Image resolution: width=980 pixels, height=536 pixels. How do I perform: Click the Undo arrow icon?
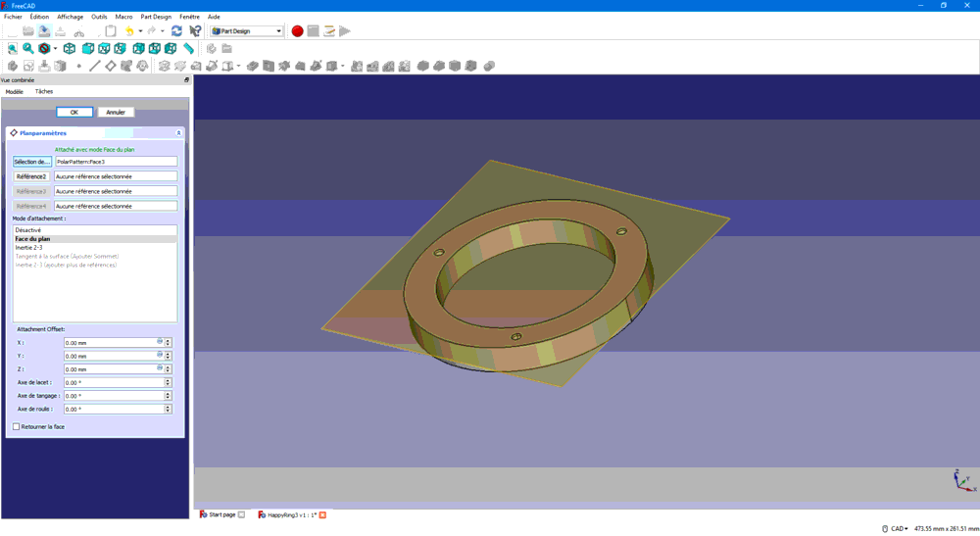coord(129,30)
